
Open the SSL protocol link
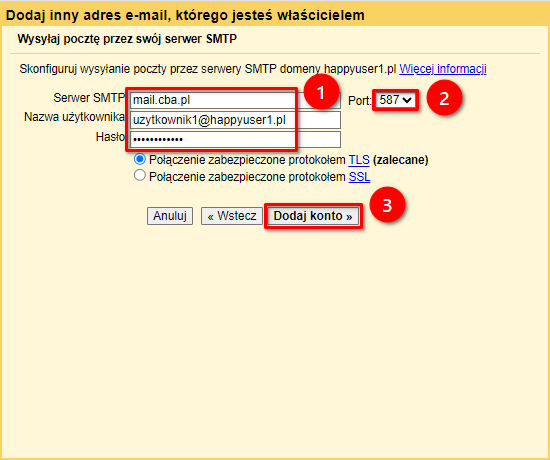pos(359,177)
